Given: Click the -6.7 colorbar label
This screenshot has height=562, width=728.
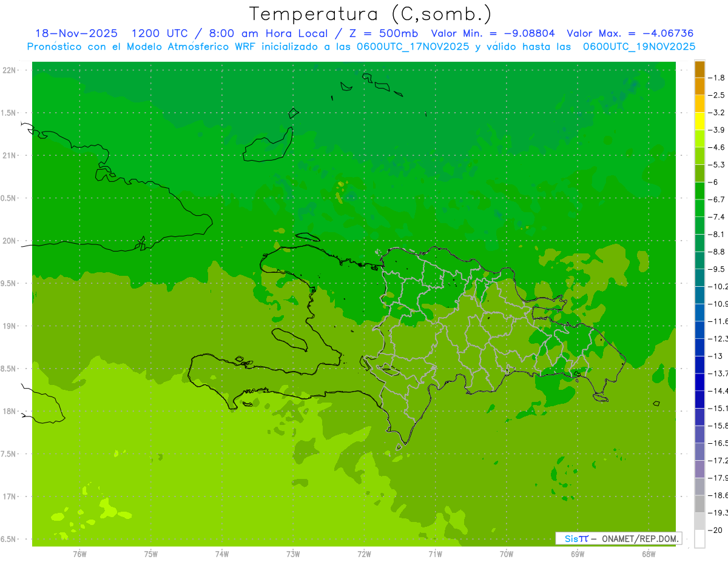Looking at the screenshot, I should point(718,199).
